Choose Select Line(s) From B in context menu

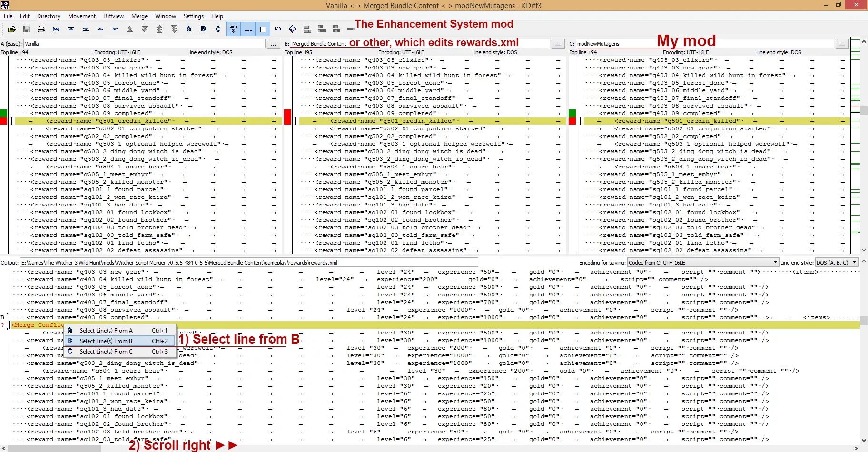pos(120,341)
